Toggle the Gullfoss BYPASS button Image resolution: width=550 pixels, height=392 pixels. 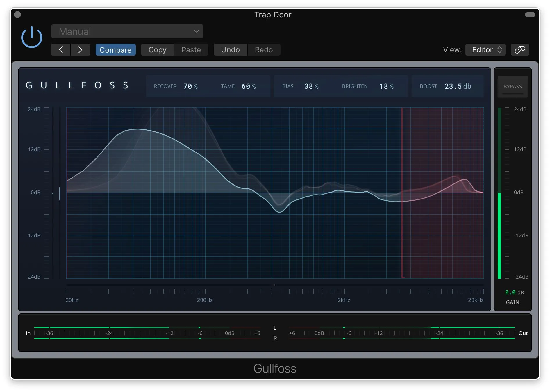(x=512, y=86)
